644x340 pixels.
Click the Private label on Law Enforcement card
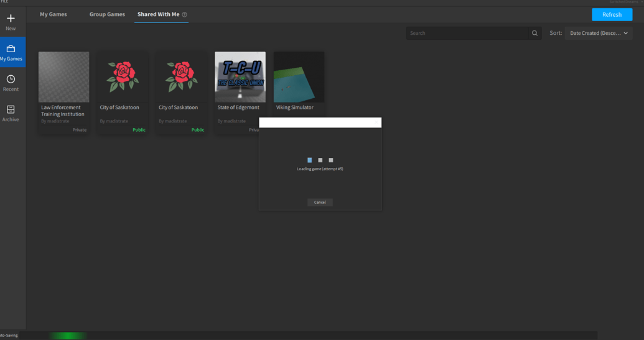[x=79, y=130]
